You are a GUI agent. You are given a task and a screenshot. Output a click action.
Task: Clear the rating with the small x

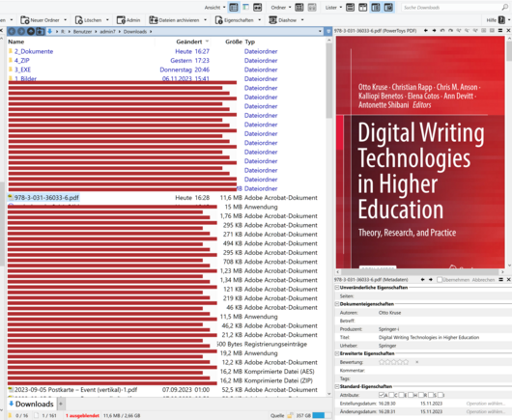click(x=417, y=362)
